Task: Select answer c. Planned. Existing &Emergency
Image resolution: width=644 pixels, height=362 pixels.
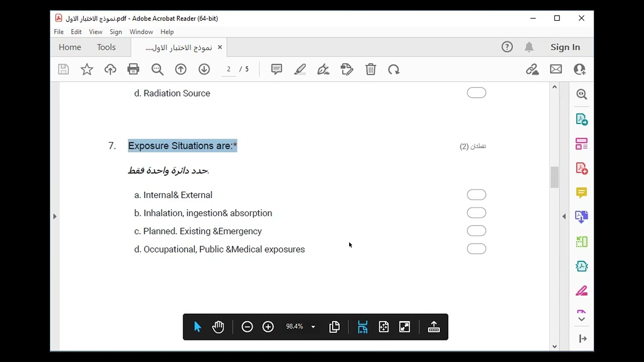Action: 476,231
